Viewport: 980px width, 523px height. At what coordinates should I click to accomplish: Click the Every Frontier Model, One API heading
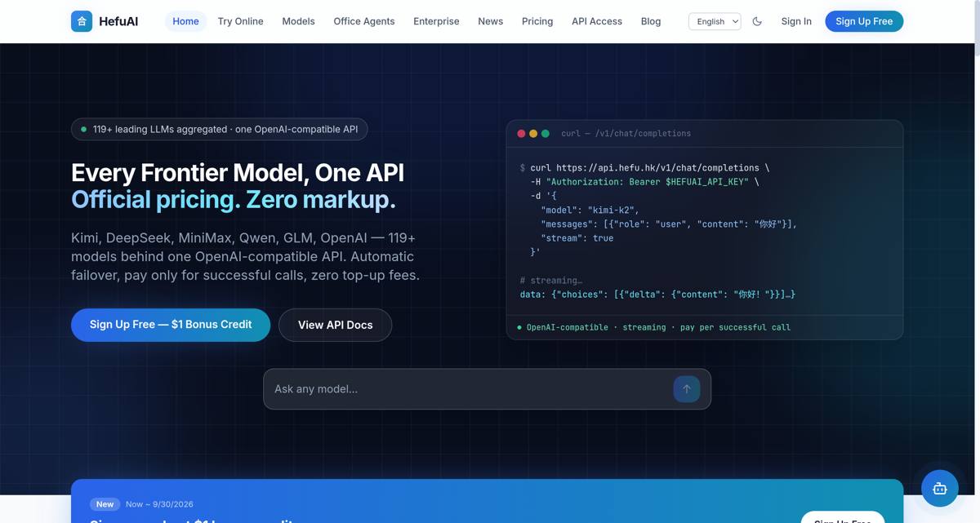[238, 173]
